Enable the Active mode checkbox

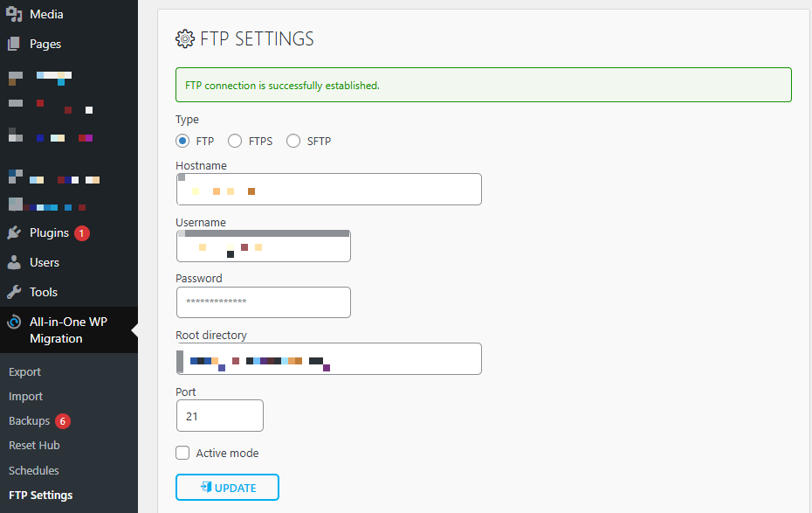click(x=182, y=453)
